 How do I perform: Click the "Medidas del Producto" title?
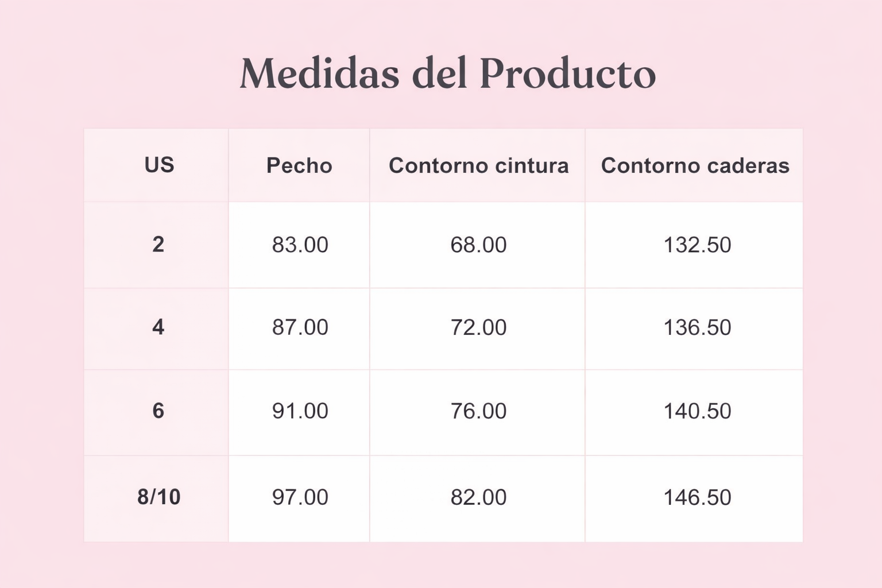coord(447,73)
